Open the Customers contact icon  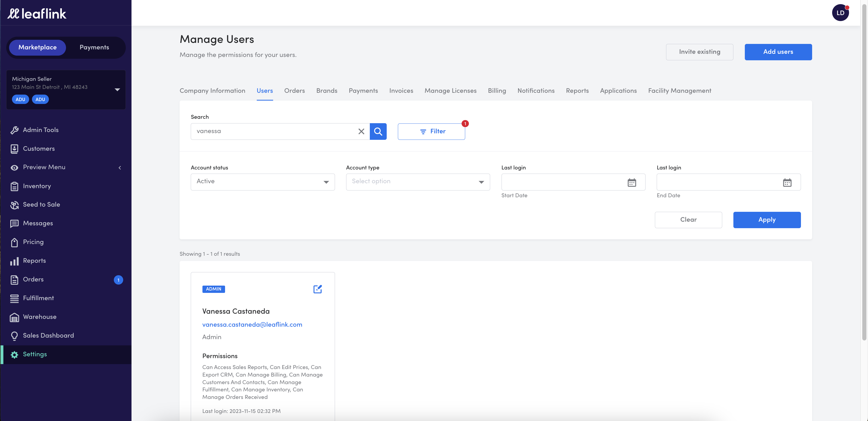click(x=14, y=149)
